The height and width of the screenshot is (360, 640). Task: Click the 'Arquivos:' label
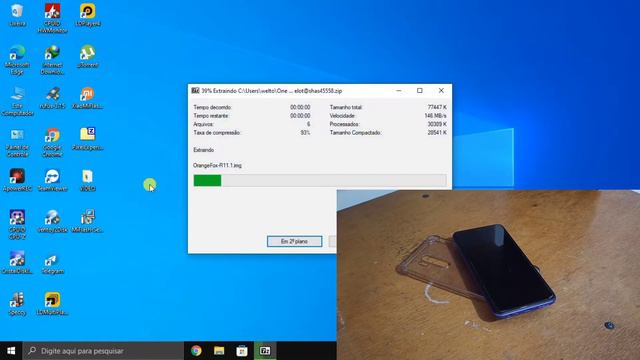204,124
